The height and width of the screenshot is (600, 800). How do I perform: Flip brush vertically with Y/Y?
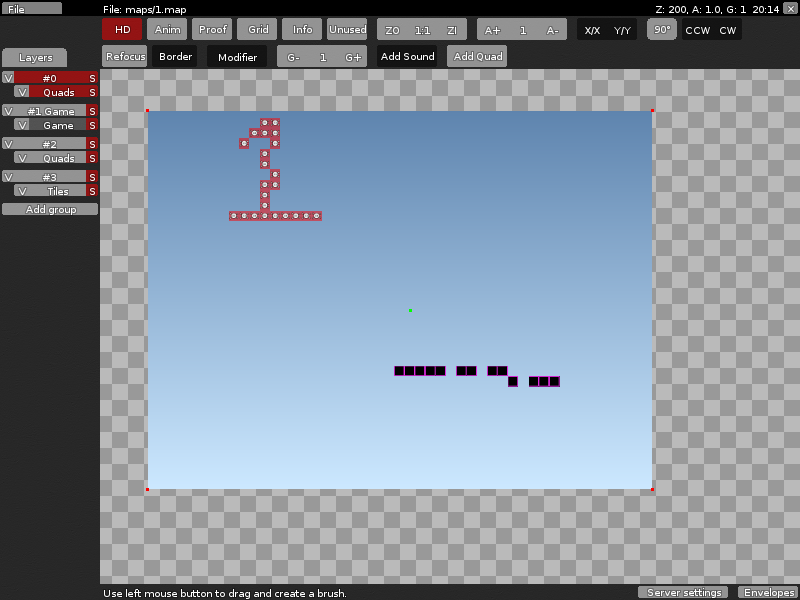(x=622, y=30)
